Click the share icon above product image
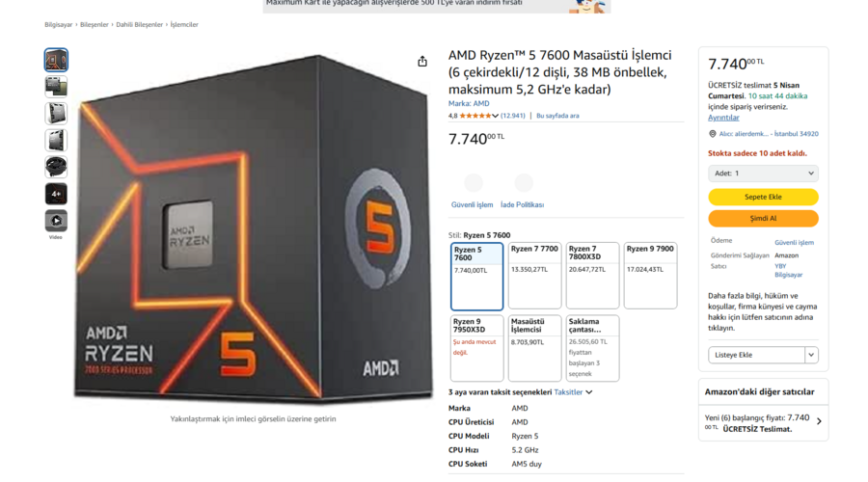This screenshot has width=868, height=482. click(x=422, y=62)
